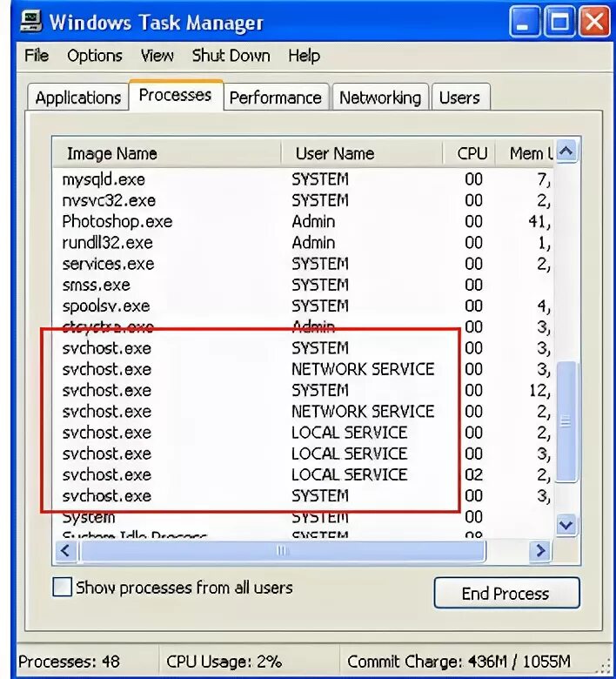Click the horizontal scrollbar right arrow
The image size is (616, 679).
(540, 551)
